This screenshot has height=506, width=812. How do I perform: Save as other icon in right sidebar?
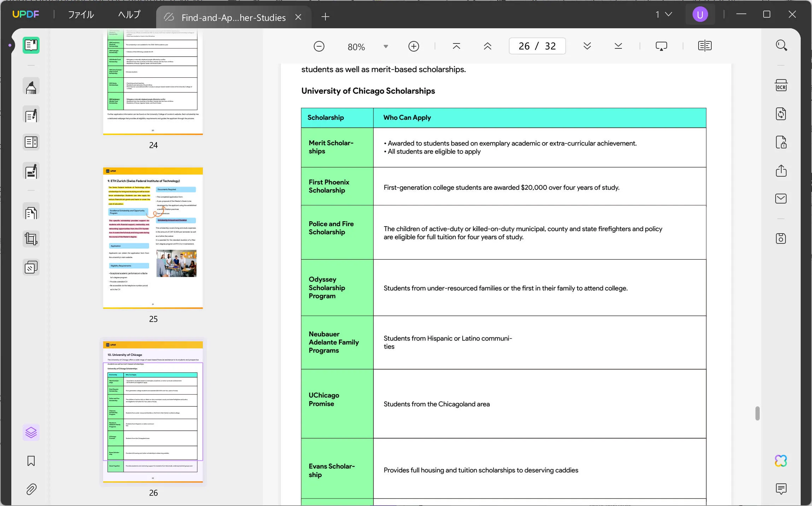[781, 239]
